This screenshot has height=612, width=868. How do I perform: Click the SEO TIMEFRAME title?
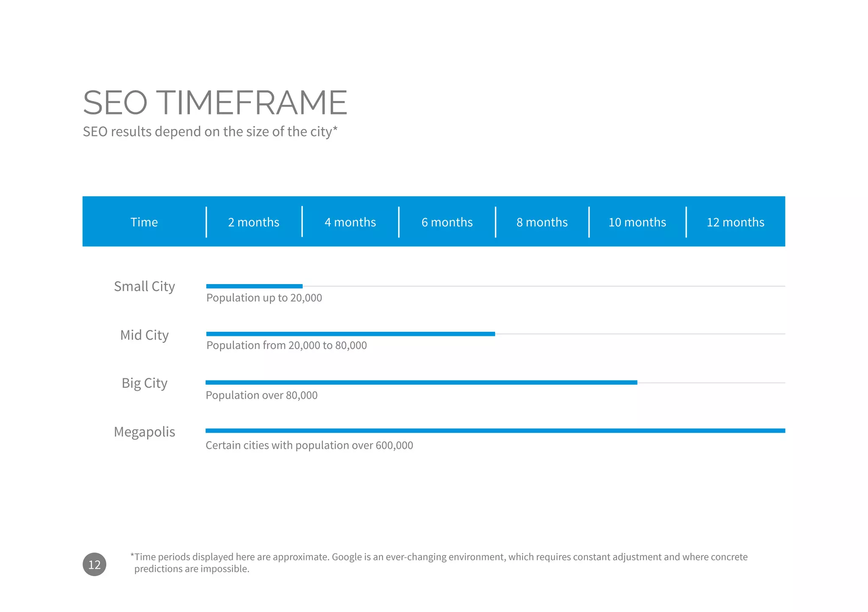coord(215,103)
